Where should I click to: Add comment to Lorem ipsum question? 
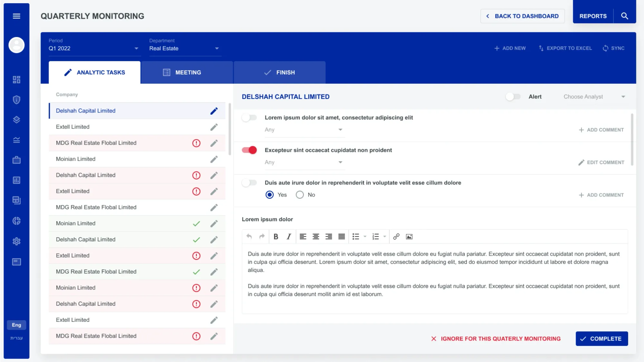tap(601, 130)
